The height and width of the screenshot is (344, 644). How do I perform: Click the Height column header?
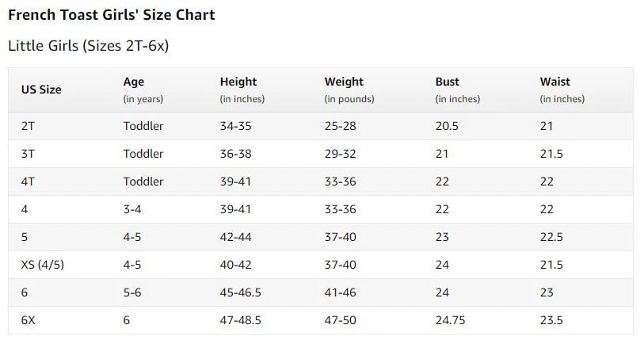(x=238, y=82)
